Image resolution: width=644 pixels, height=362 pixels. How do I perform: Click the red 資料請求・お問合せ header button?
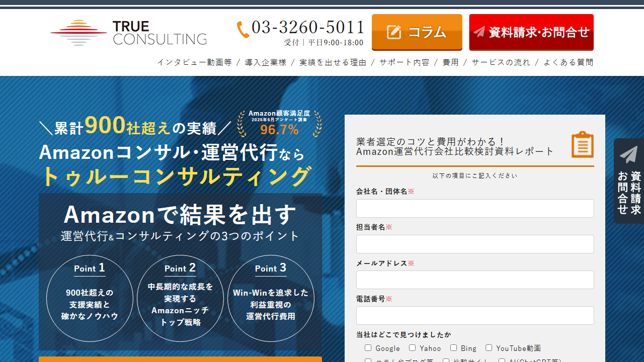pos(531,32)
